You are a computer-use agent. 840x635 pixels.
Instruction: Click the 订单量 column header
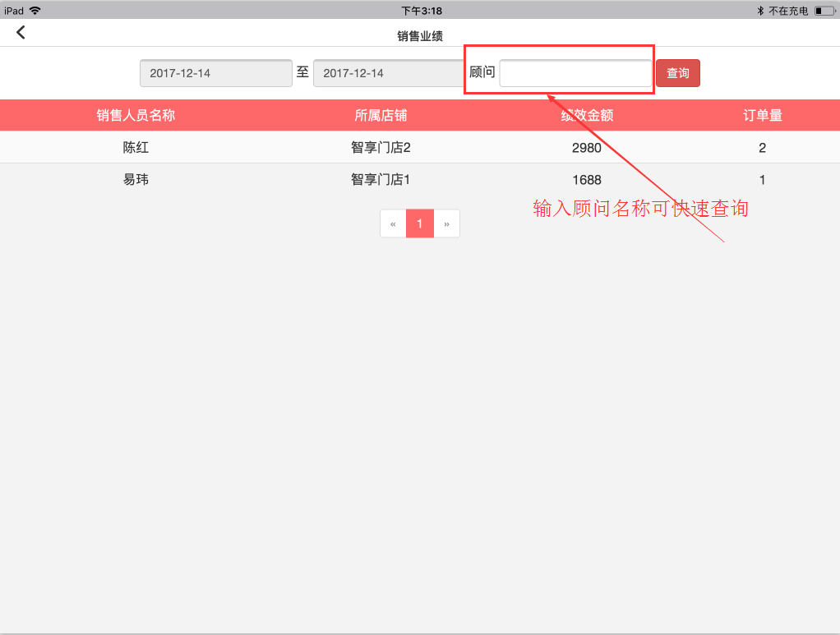click(x=763, y=116)
